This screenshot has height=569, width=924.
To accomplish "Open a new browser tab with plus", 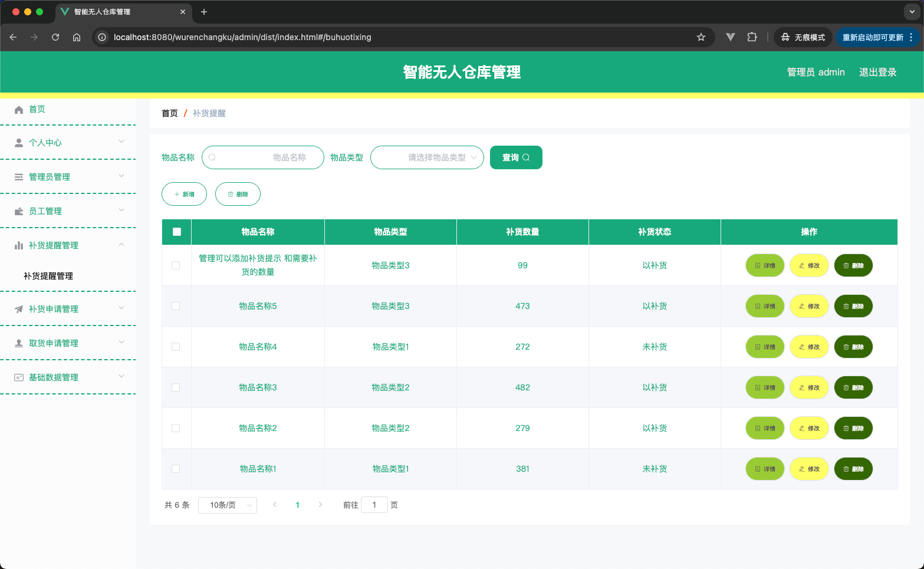I will (x=204, y=12).
